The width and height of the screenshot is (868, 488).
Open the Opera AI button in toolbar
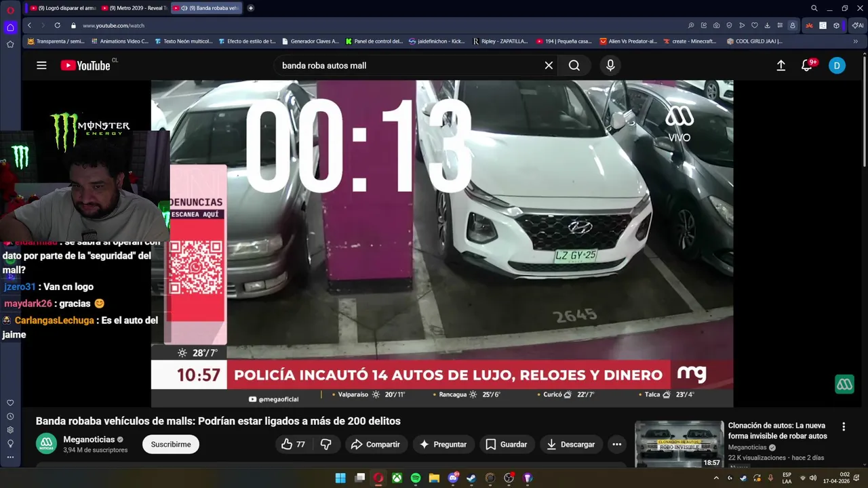(x=857, y=25)
